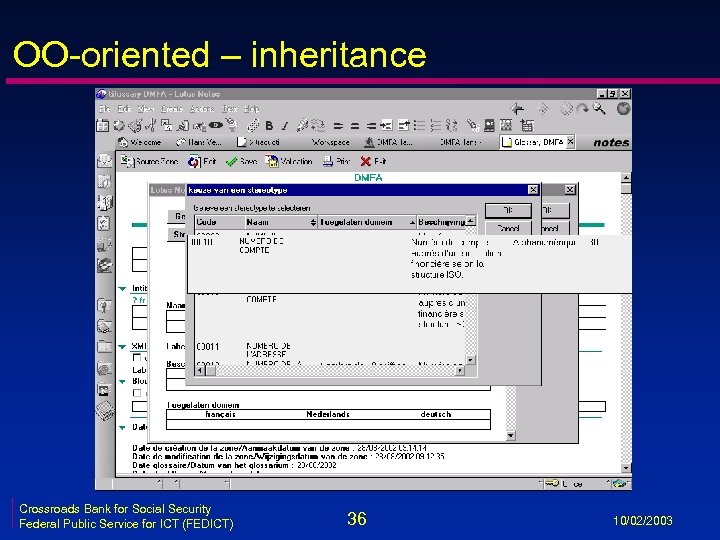Click the document's vertical scrollbar up arrow
Image resolution: width=720 pixels, height=540 pixels.
(626, 178)
